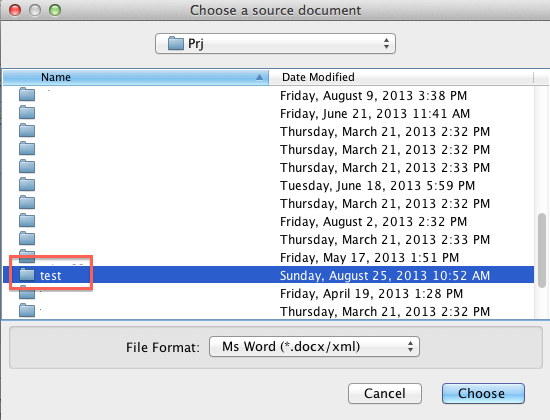Select row dated Sunday, August 25, 2013
550x420 pixels.
click(268, 275)
